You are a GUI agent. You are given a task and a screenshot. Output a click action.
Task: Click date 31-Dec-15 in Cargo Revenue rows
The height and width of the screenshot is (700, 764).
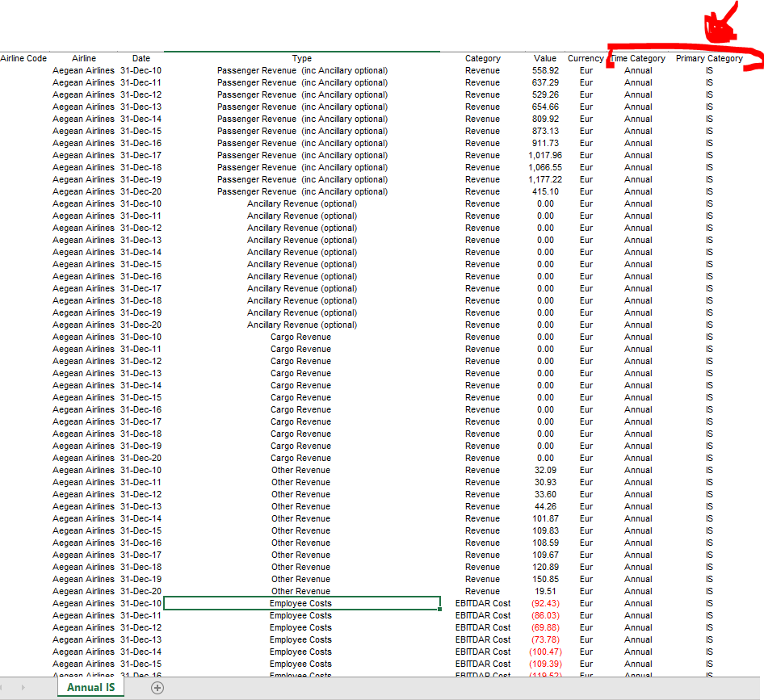[x=141, y=397]
